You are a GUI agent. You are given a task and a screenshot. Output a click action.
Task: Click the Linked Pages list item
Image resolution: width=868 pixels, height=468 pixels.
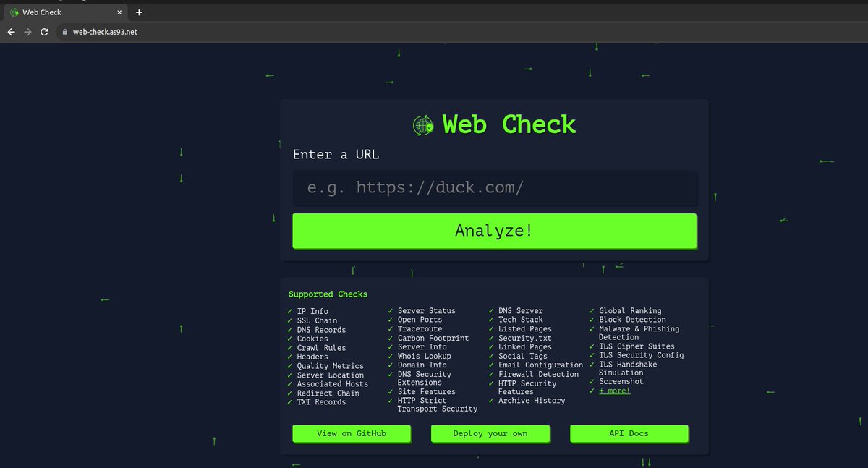[525, 347]
